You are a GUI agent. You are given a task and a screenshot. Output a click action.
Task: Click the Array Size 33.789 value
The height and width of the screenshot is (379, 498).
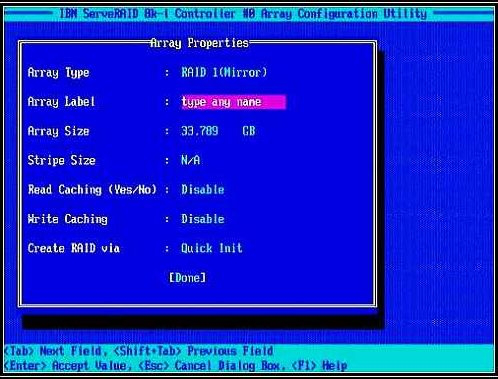pos(200,131)
